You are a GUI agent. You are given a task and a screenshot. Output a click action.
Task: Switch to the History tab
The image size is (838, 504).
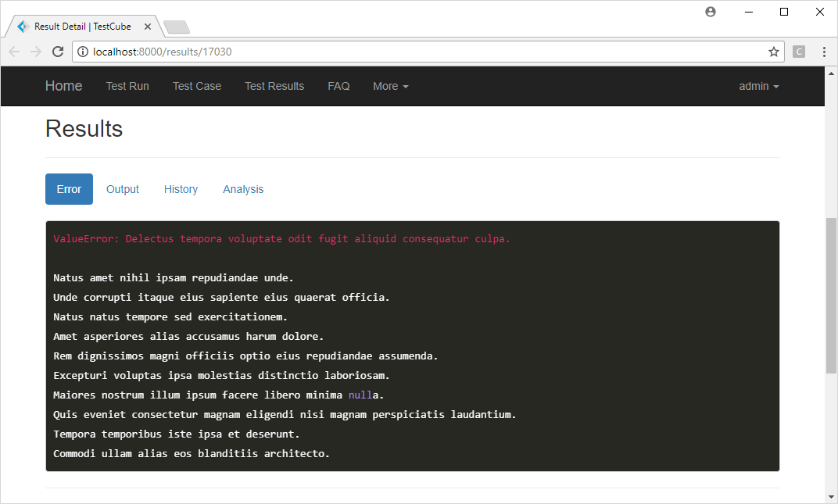[181, 189]
